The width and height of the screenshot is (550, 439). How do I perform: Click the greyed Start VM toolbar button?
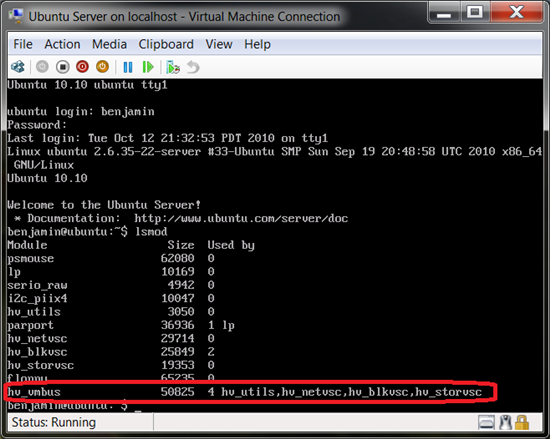42,67
